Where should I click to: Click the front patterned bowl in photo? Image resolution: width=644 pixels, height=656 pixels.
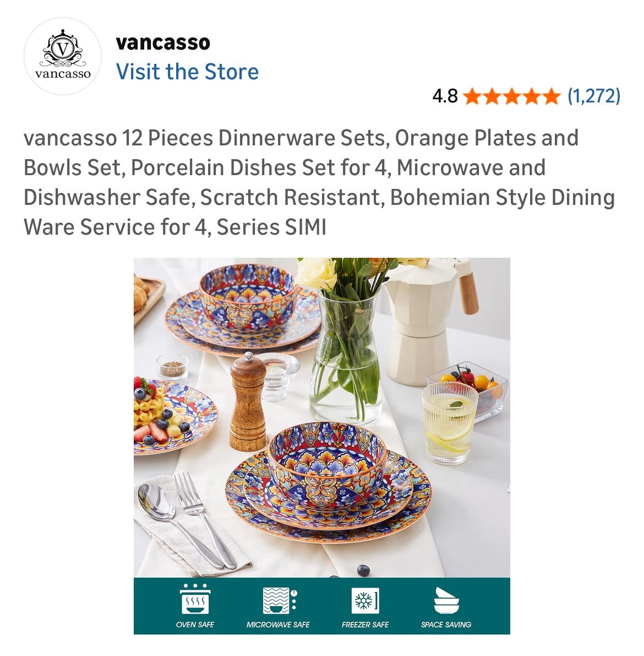[327, 464]
